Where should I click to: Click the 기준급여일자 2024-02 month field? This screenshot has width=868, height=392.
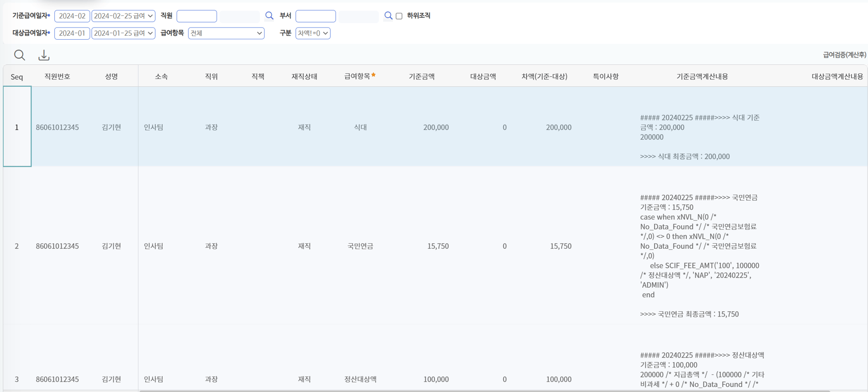pyautogui.click(x=72, y=16)
